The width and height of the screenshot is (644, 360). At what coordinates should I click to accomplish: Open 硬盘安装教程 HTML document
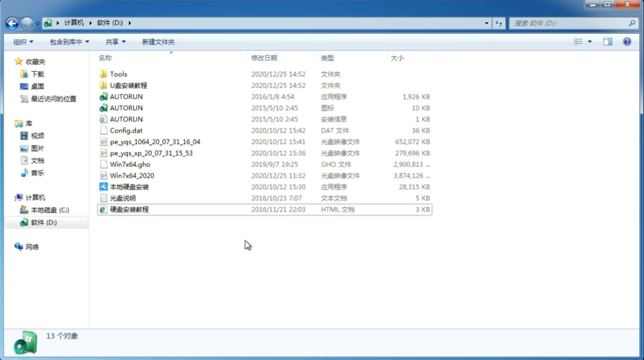[x=129, y=209]
